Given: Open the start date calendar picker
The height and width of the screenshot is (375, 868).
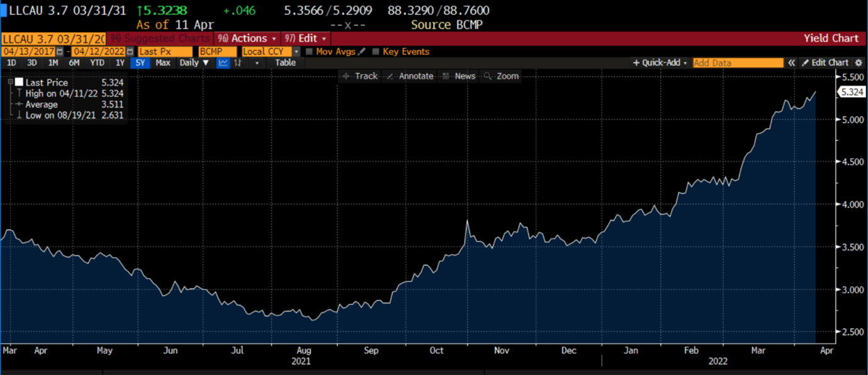Looking at the screenshot, I should pyautogui.click(x=60, y=52).
